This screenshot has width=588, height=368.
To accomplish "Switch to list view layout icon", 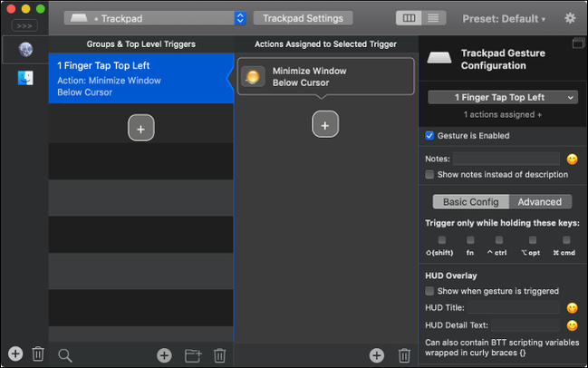I will point(433,18).
